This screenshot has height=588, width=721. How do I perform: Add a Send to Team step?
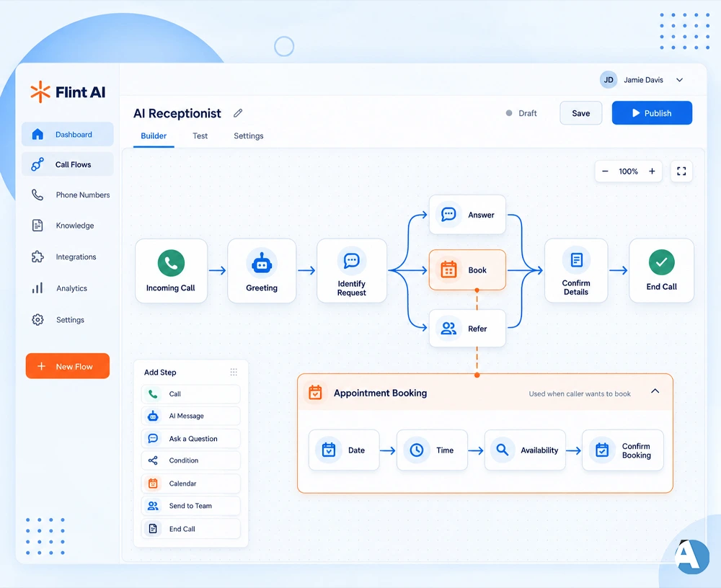click(x=190, y=506)
